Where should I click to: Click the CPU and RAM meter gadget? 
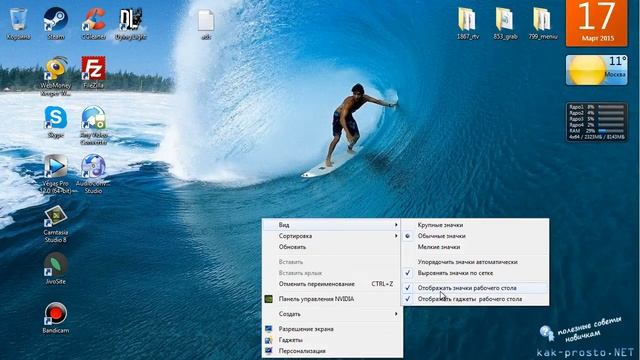(597, 122)
